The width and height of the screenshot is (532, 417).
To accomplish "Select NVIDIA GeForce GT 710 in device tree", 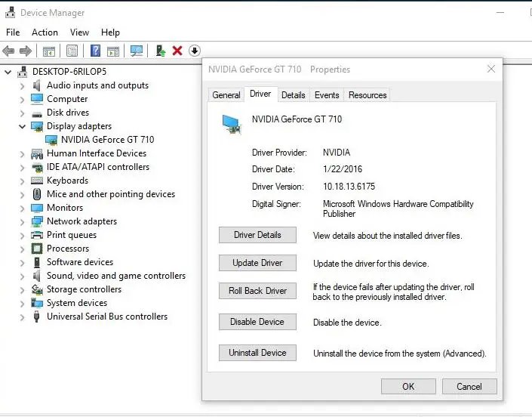I will pos(107,140).
